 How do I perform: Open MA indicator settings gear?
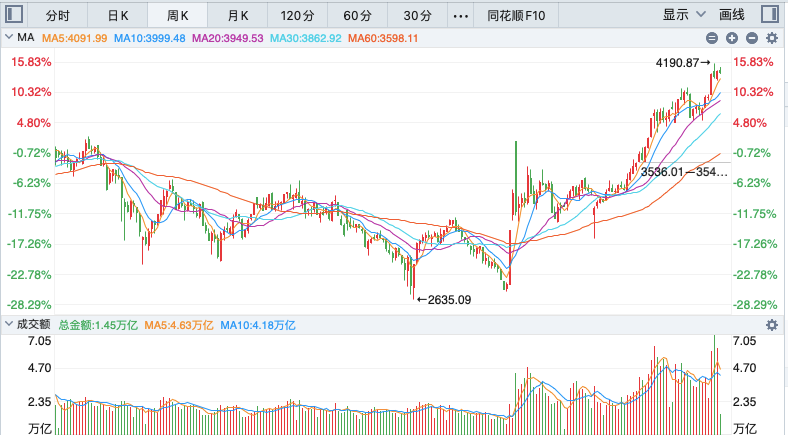tap(771, 38)
